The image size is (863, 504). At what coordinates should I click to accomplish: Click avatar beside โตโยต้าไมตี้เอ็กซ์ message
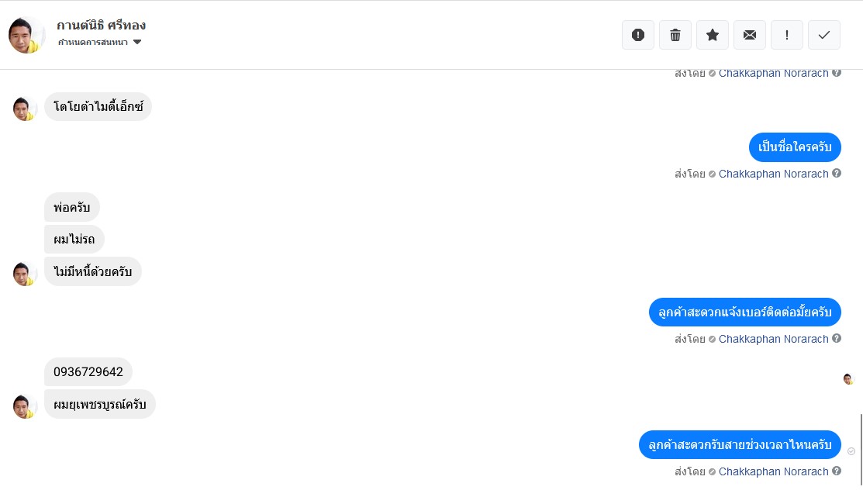click(25, 108)
